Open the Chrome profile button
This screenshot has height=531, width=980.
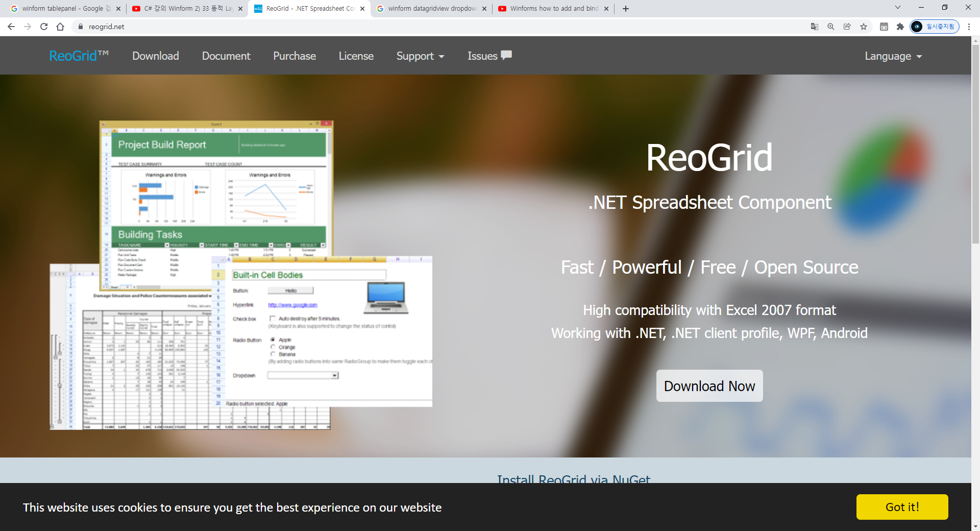(x=935, y=27)
